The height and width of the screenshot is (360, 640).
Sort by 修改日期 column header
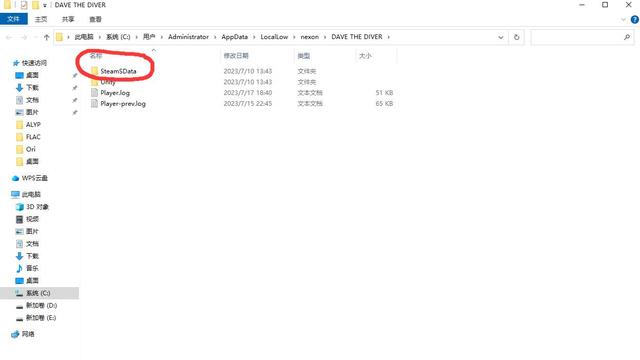[x=236, y=56]
